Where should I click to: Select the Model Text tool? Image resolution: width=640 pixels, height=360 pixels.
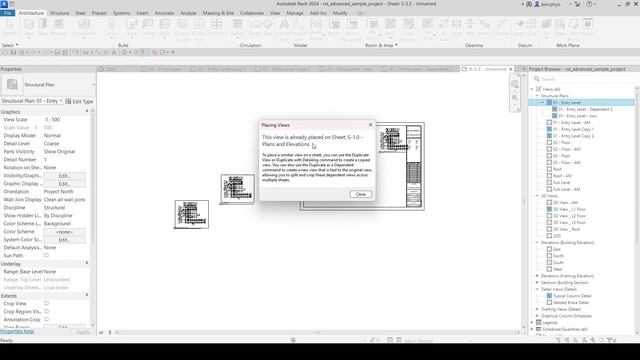[x=284, y=29]
